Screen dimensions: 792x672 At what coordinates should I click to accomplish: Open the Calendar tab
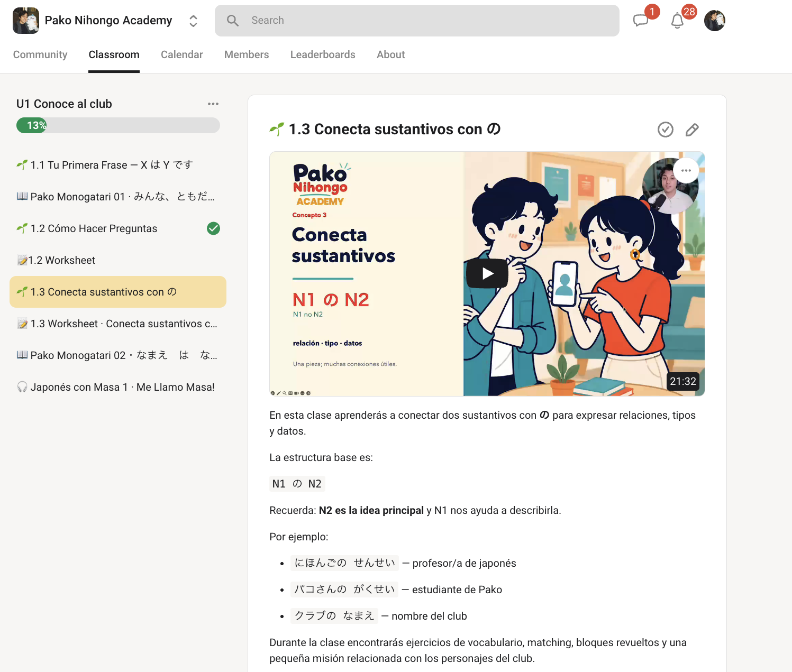[x=181, y=54]
